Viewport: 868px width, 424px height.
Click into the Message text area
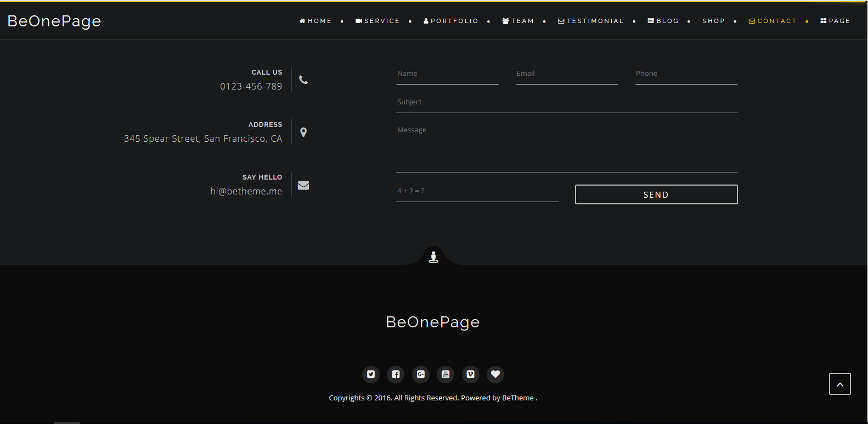coord(567,147)
